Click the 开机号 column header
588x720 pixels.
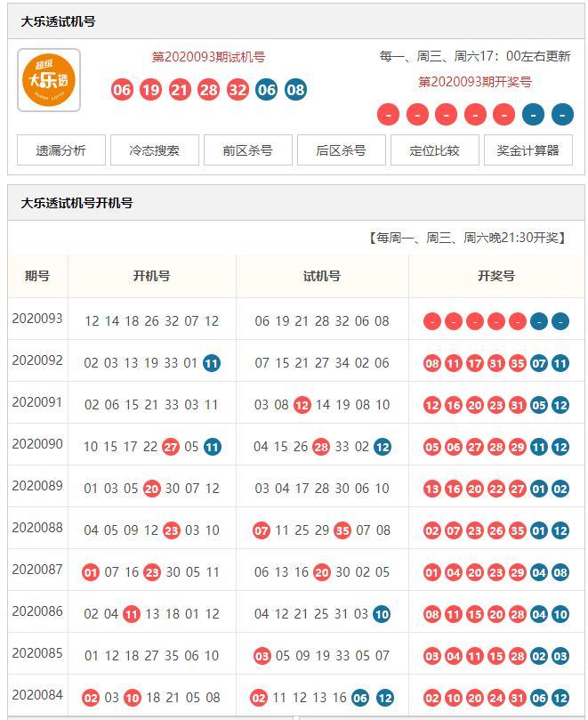151,276
